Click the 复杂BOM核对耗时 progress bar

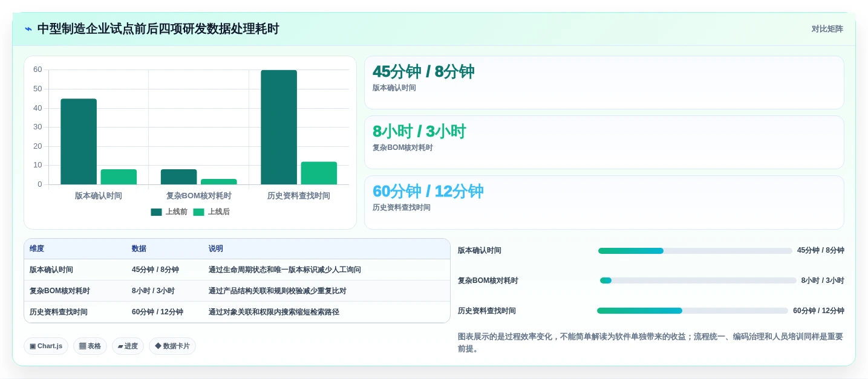click(x=698, y=280)
